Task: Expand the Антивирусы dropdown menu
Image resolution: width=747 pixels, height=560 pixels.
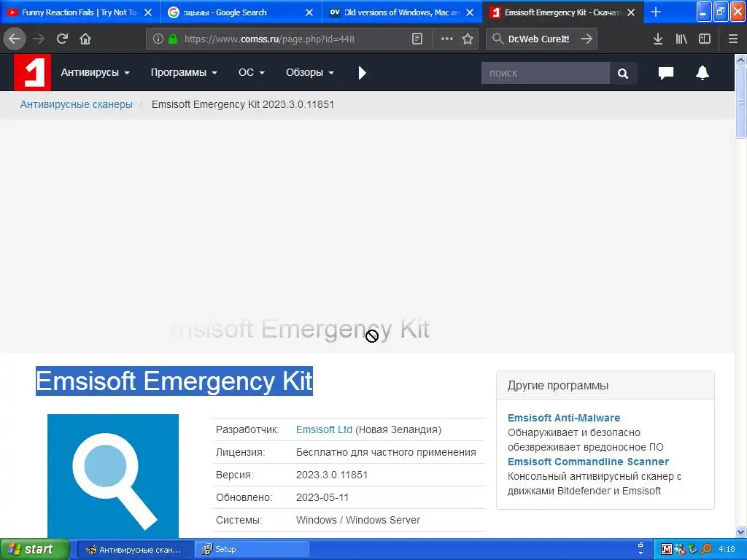Action: [96, 72]
